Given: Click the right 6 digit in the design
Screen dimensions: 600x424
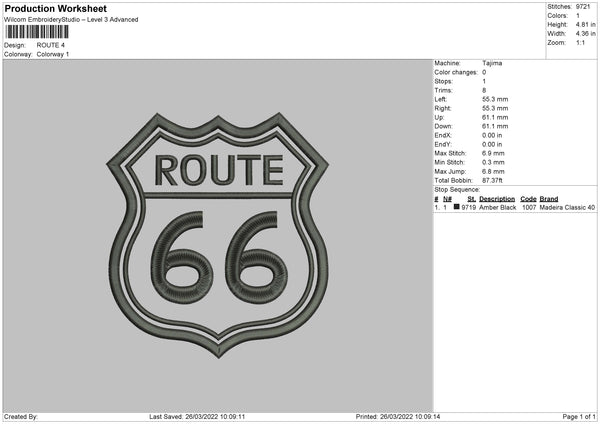Looking at the screenshot, I should [x=256, y=257].
